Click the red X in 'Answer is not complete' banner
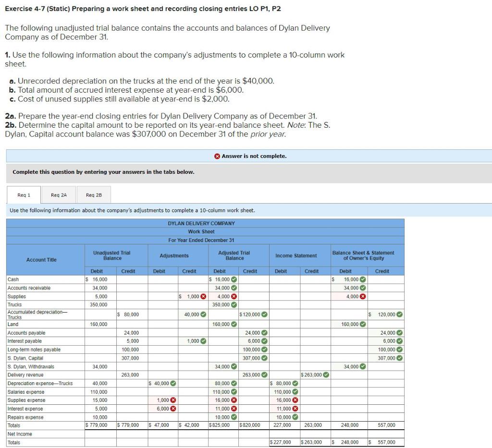Viewport: 492px width, 448px height. [216, 156]
